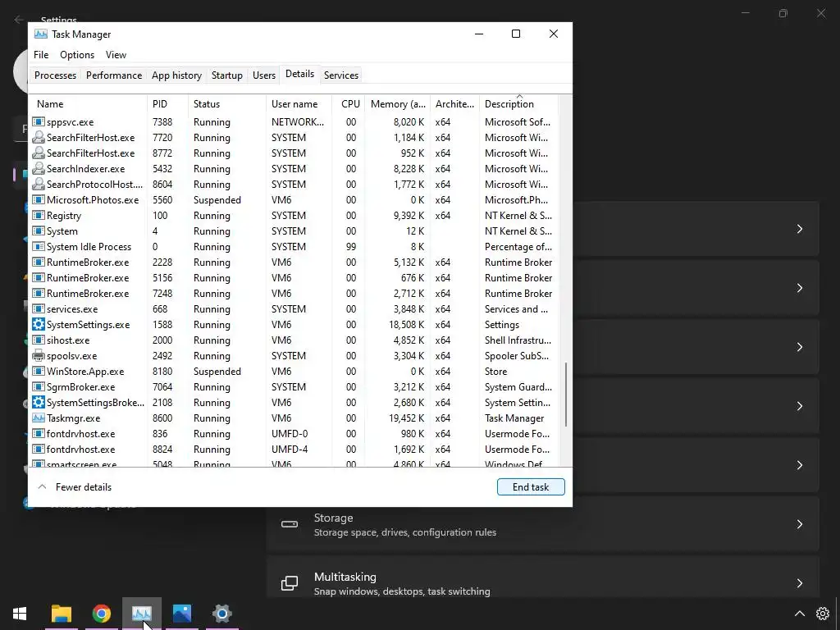Screen dimensions: 840x630
Task: Switch to the Performance tab
Action: [114, 75]
